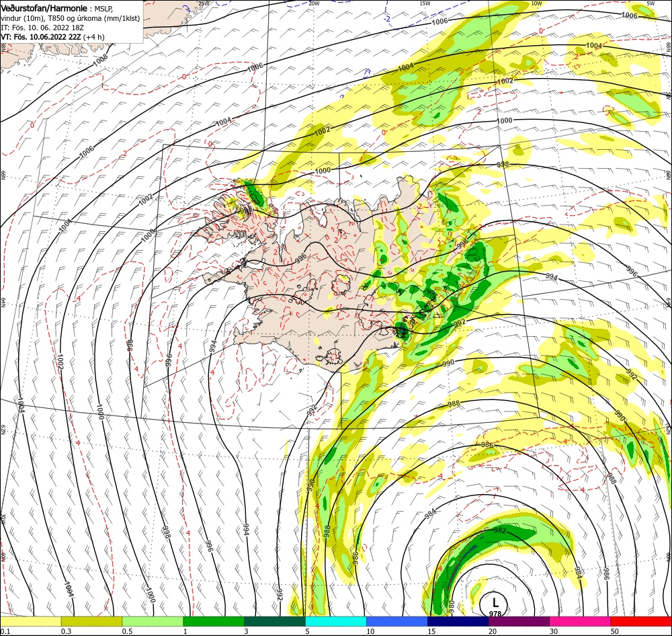This screenshot has height=636, width=672.
Task: Click the navy 15–20 mm legend swatch
Action: (x=458, y=621)
